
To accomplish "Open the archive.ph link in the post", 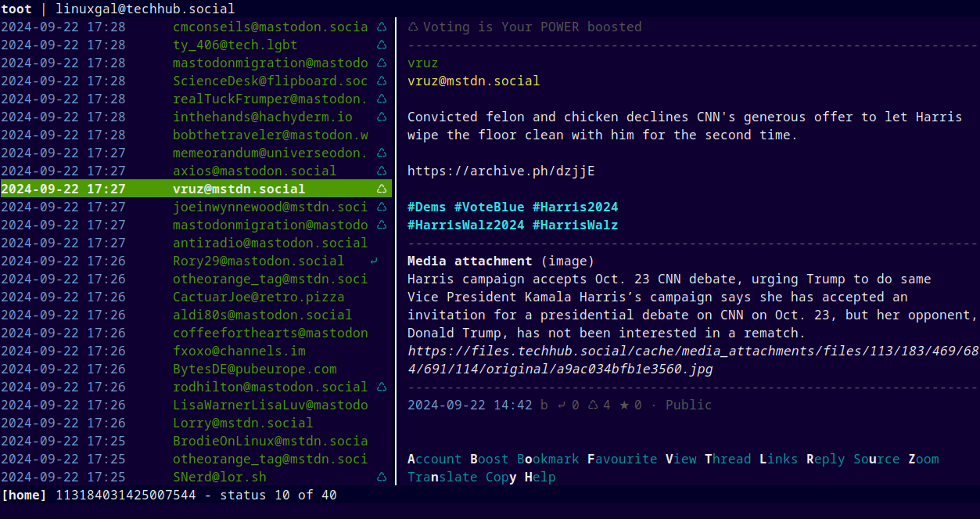I will [501, 171].
